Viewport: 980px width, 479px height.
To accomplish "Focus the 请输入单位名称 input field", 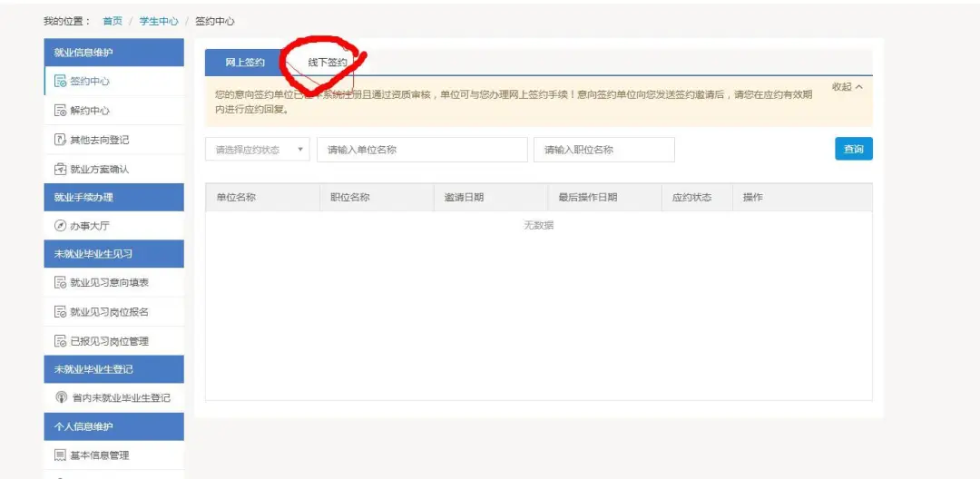I will point(422,150).
